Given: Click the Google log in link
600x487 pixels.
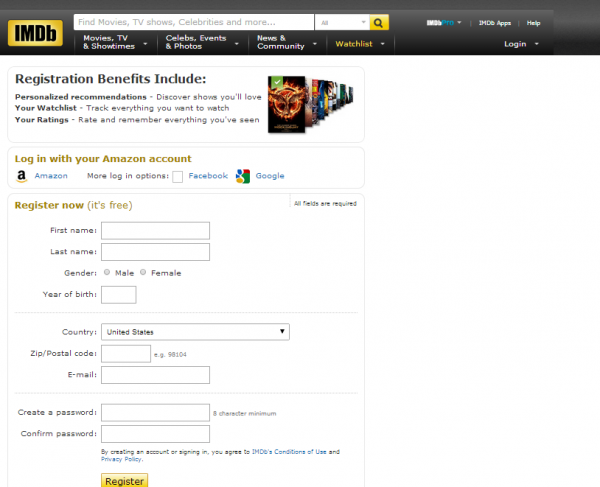Looking at the screenshot, I should [x=270, y=176].
